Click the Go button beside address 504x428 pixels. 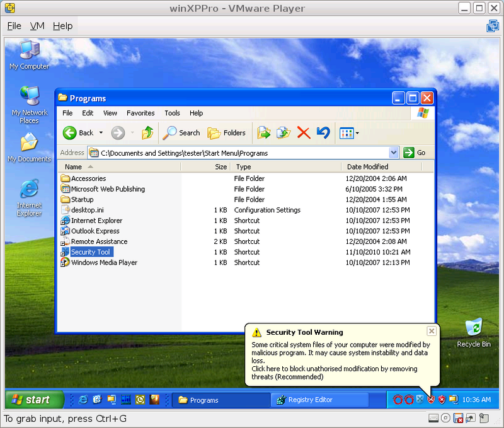[415, 153]
